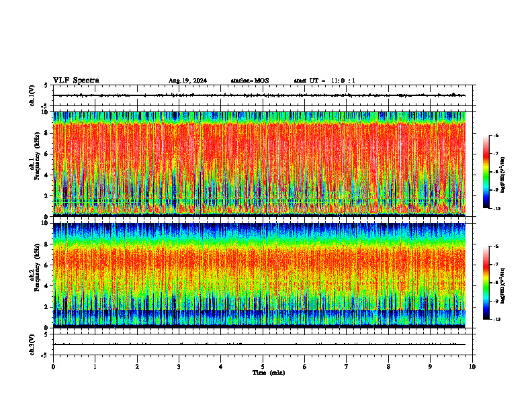Click the ch.2 spectrogram plot area

point(259,275)
